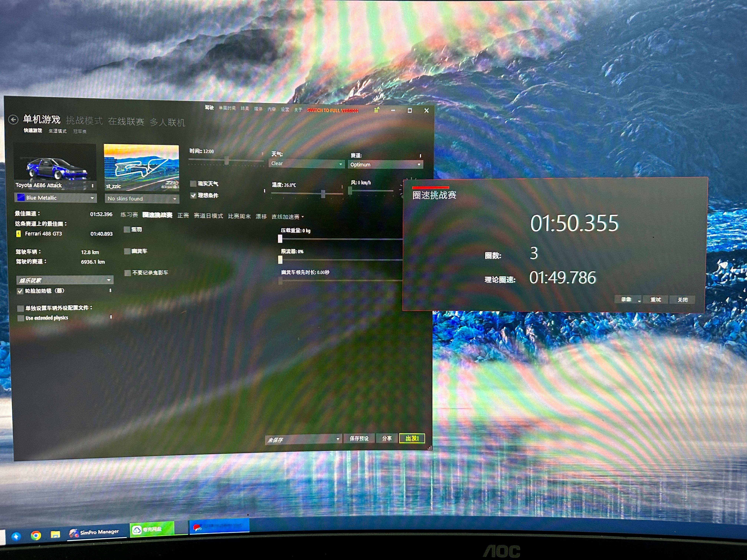Screen dimensions: 747x560
Task: Open Chrome from the taskbar
Action: pyautogui.click(x=36, y=535)
